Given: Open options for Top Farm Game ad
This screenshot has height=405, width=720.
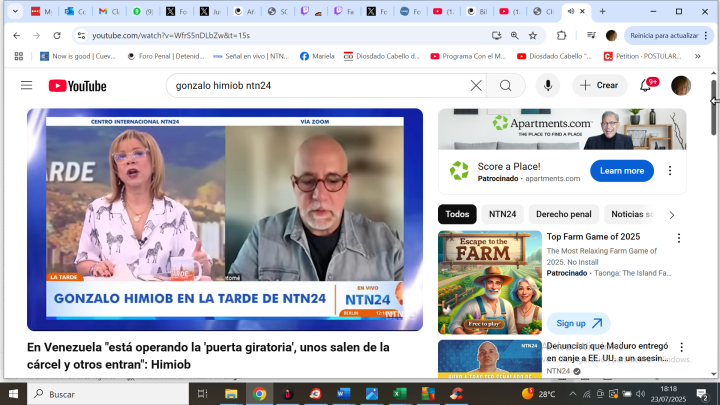Looking at the screenshot, I should [679, 238].
